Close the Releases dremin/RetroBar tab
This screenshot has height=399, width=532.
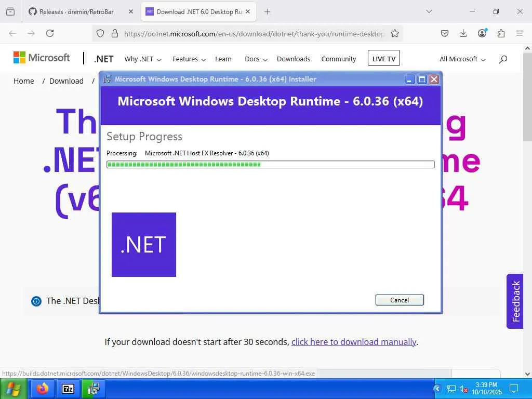130,11
